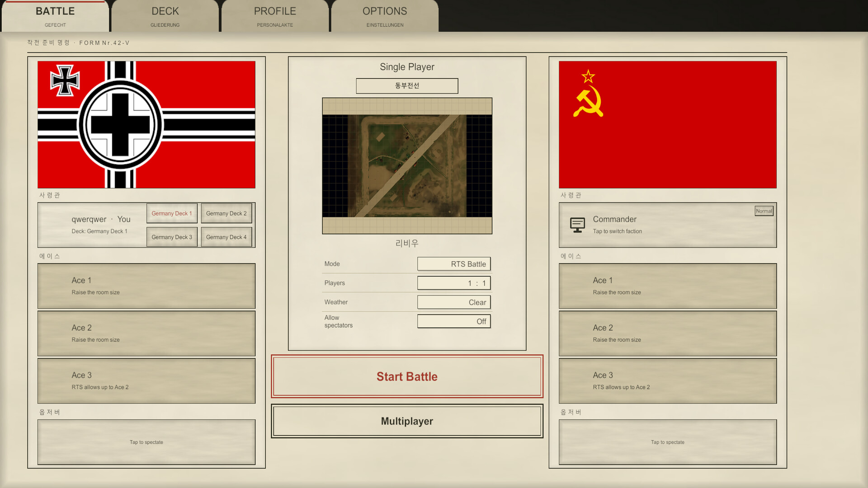Select Germany Deck 4
This screenshot has width=868, height=488.
tap(226, 237)
